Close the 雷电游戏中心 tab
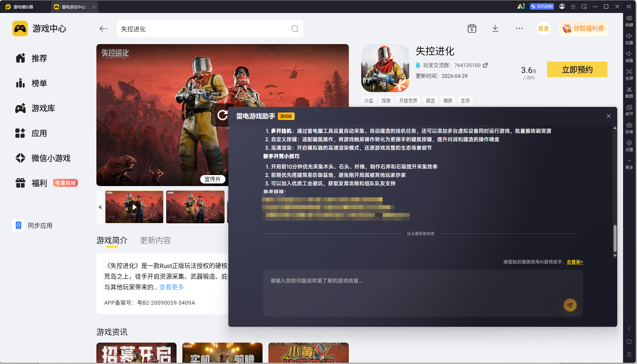Viewport: 637px width, 364px height. 94,7
